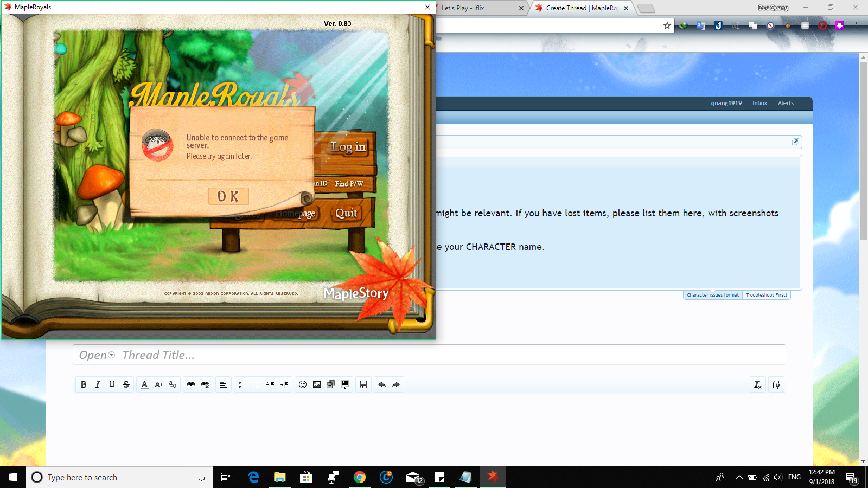
Task: Expand the text alignment options
Action: tap(223, 384)
